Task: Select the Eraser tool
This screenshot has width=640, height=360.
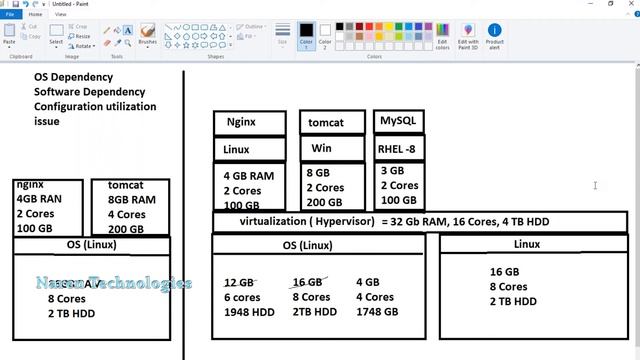Action: (x=107, y=43)
